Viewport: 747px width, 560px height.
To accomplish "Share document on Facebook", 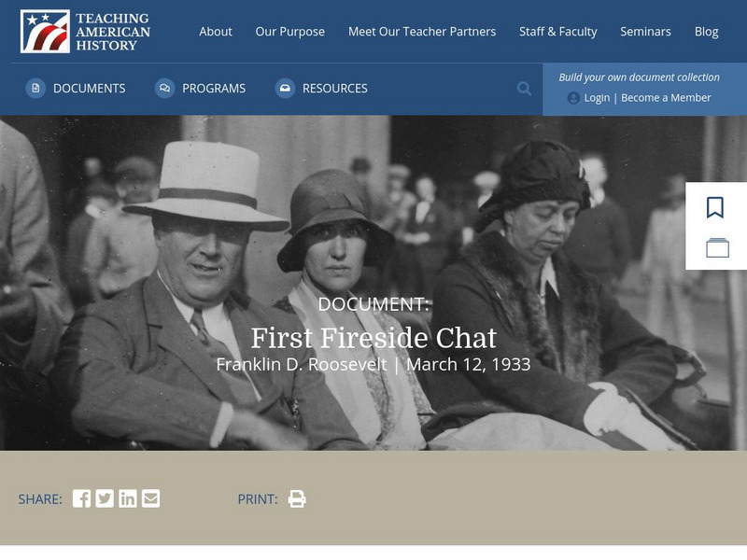I will (x=81, y=498).
